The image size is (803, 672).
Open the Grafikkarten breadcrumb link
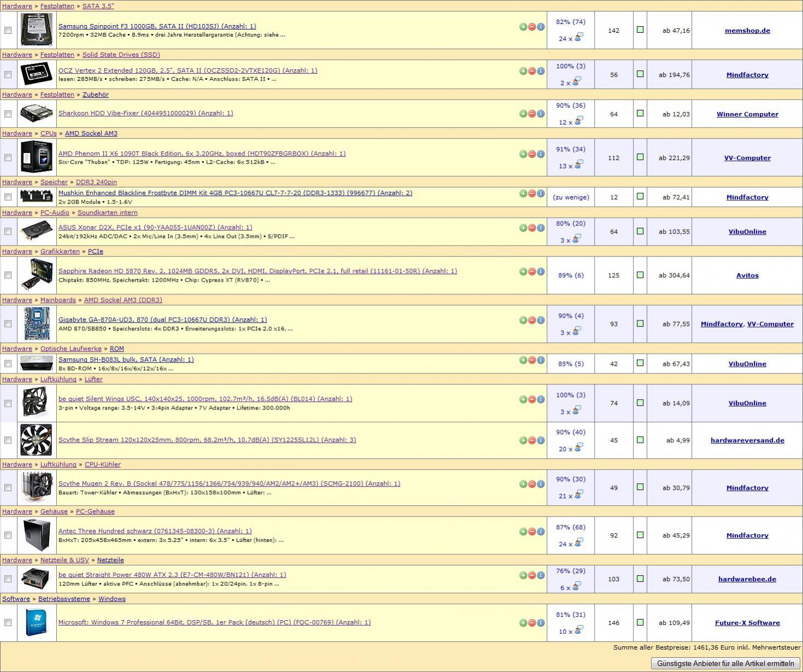(x=60, y=252)
